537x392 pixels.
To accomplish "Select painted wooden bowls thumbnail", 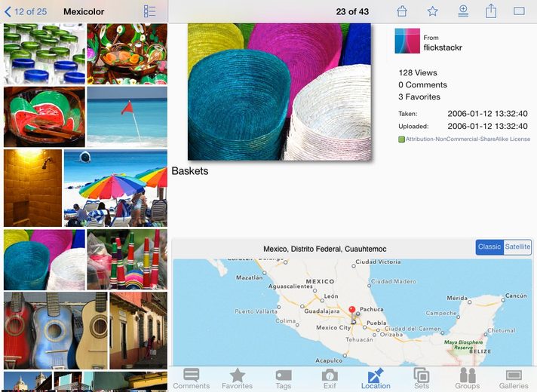I will point(127,54).
